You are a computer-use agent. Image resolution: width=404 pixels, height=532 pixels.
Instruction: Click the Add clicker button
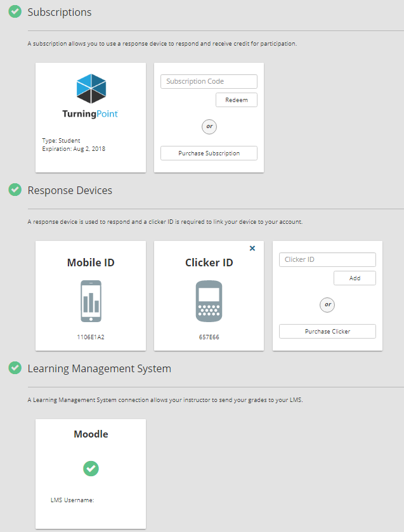click(x=355, y=278)
